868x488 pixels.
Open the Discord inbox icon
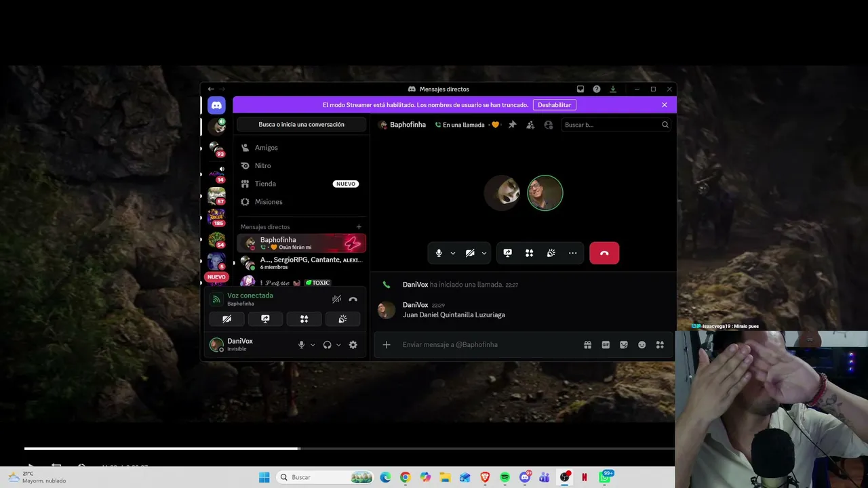pos(580,89)
